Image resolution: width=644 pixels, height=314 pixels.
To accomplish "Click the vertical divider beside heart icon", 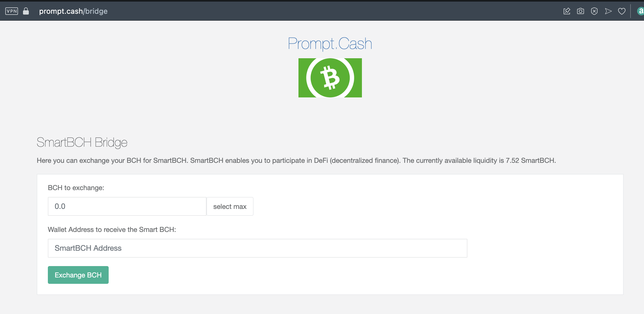I will 631,11.
